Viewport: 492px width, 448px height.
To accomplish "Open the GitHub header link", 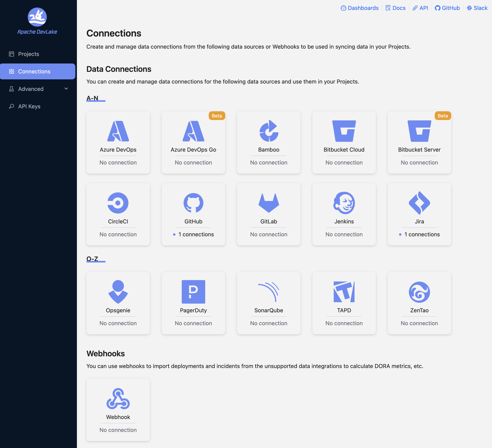I will [447, 8].
